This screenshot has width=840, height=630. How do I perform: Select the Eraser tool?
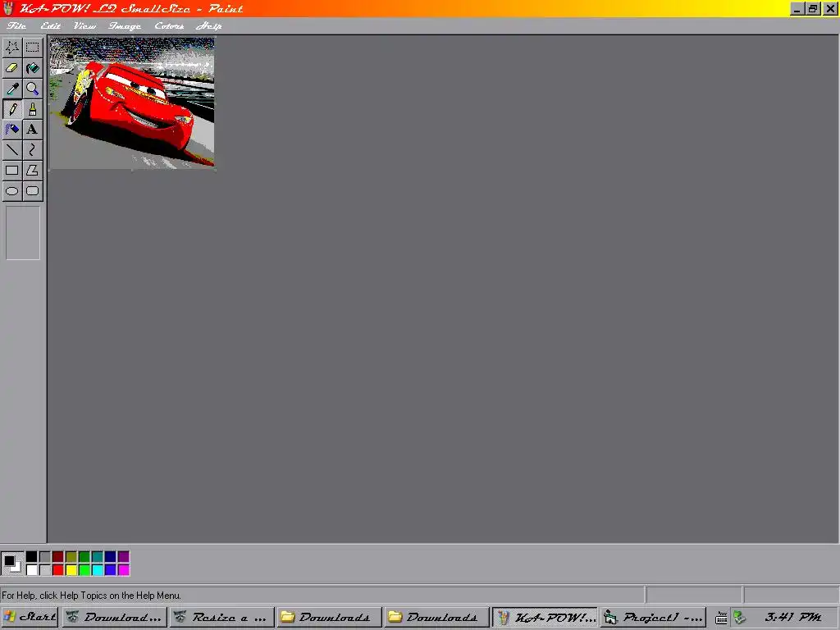(x=12, y=68)
